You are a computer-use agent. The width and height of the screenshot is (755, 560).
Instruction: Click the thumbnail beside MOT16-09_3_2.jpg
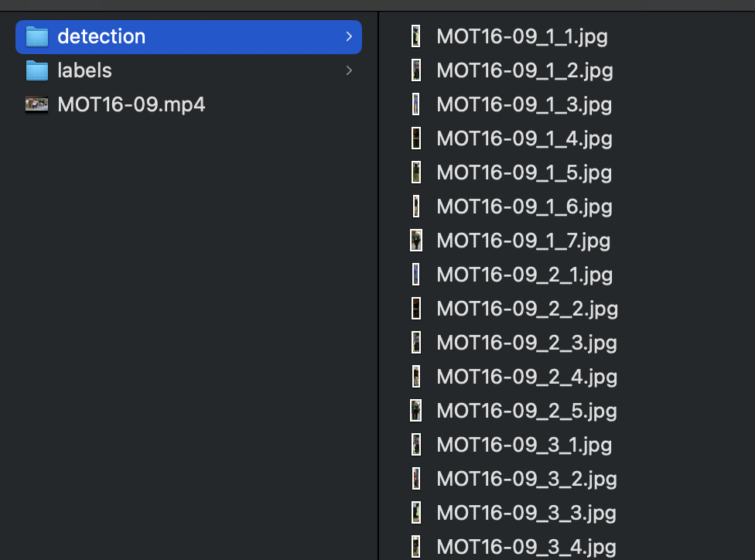coord(416,479)
